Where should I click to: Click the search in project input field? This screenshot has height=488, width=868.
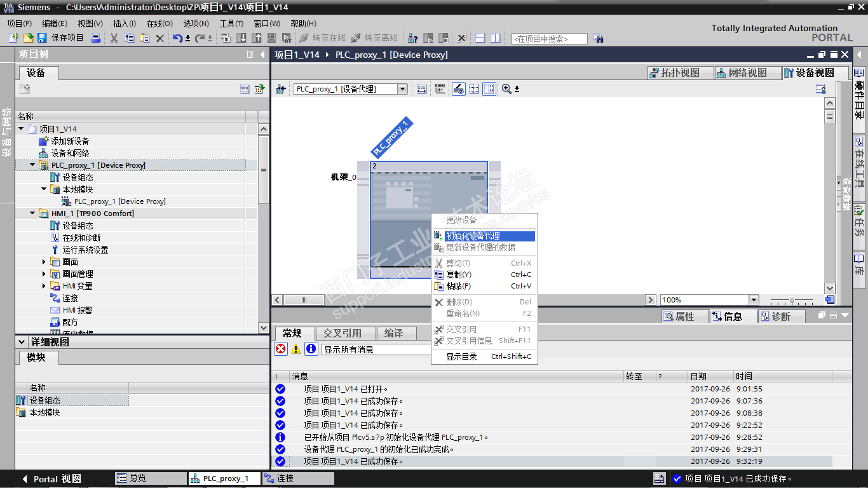549,39
